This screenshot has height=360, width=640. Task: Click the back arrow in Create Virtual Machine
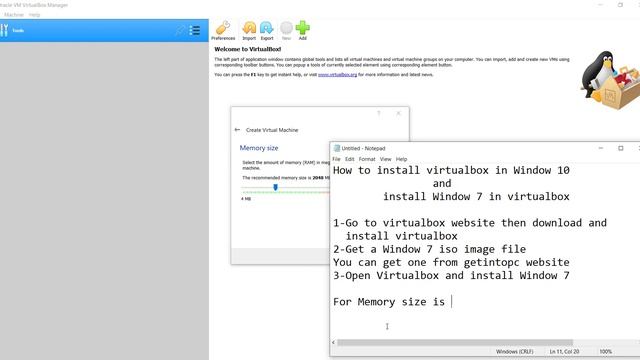[237, 130]
